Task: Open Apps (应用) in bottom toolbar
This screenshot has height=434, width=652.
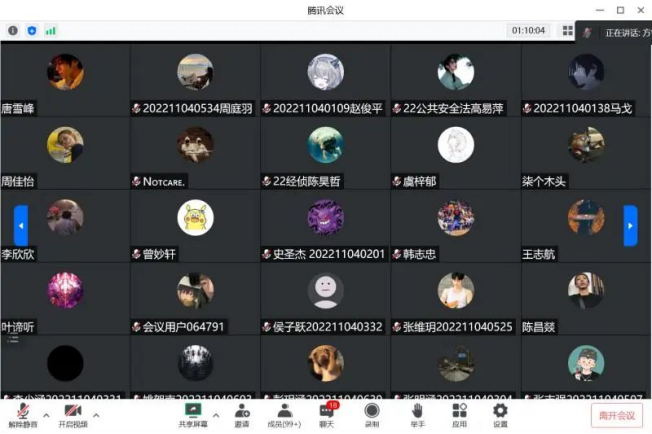Action: (x=459, y=415)
